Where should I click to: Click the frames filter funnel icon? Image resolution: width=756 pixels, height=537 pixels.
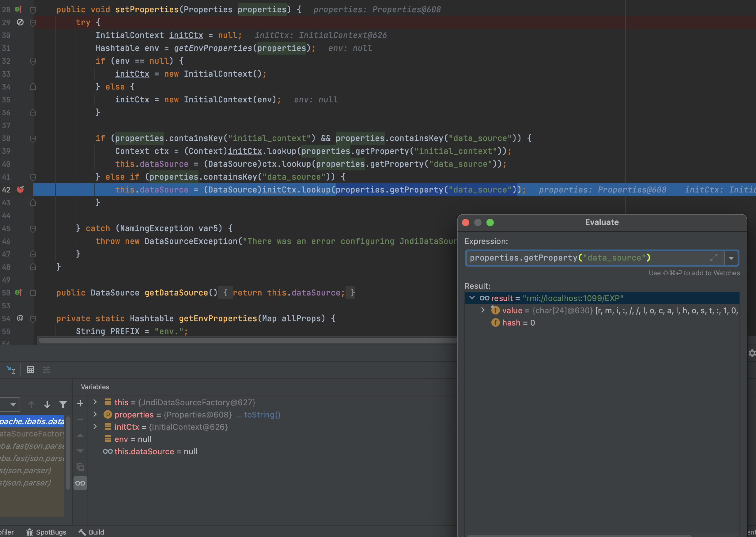pos(63,404)
